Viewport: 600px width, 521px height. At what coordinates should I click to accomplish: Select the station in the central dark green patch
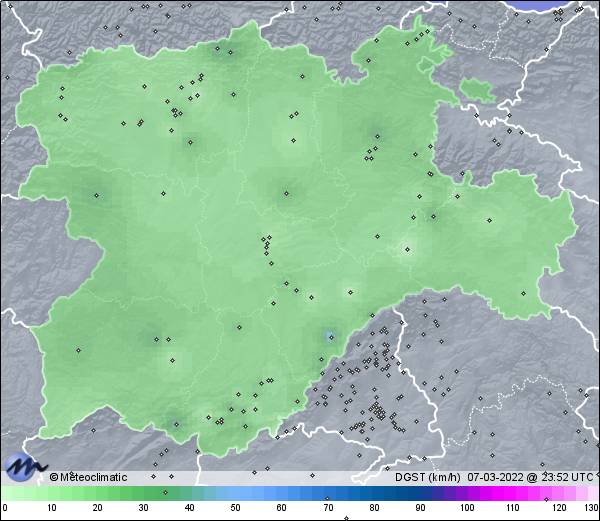(x=288, y=192)
